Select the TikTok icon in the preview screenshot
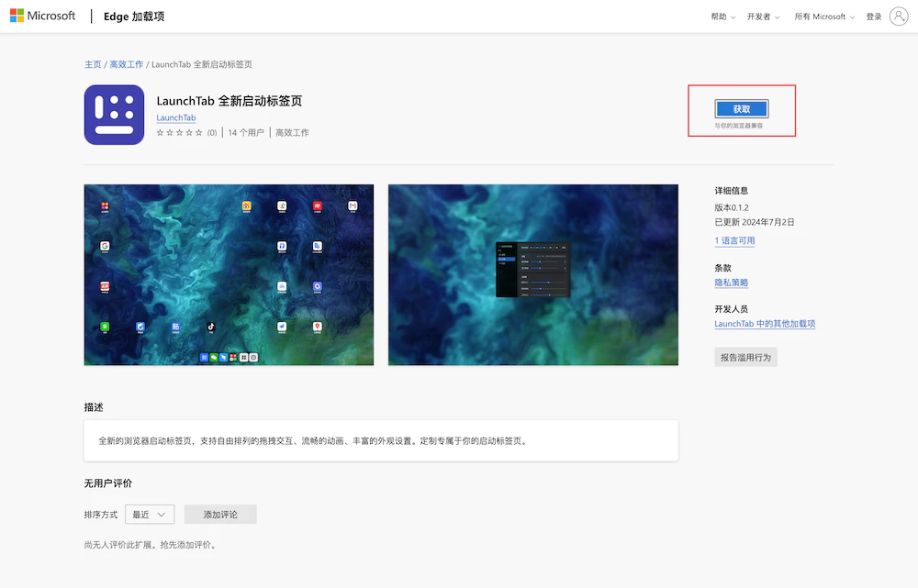 coord(210,327)
